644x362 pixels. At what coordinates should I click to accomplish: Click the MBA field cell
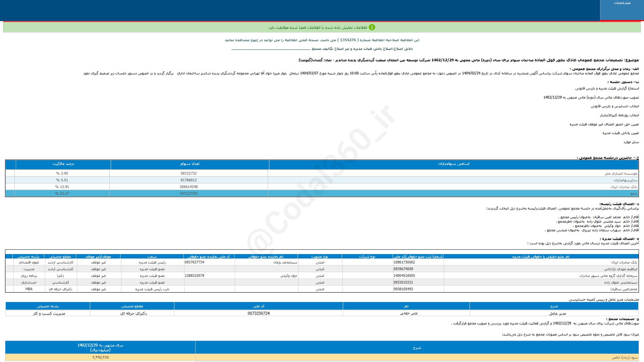click(29, 289)
